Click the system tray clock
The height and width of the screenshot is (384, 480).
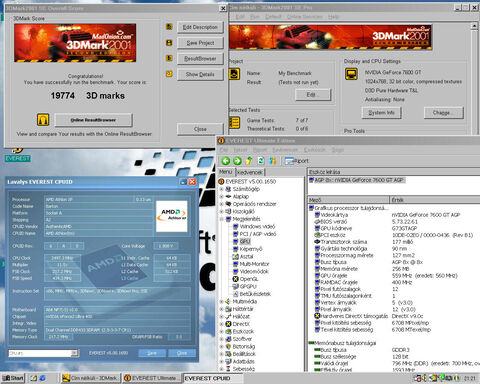point(469,378)
